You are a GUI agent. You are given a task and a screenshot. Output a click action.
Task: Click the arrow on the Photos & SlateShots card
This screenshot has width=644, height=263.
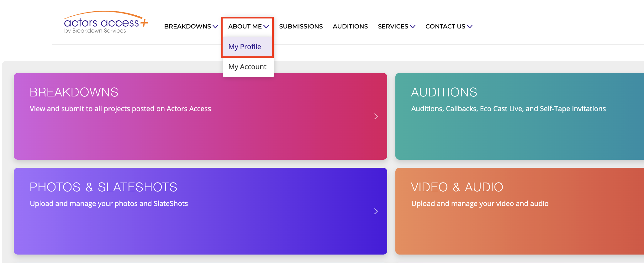pyautogui.click(x=376, y=211)
